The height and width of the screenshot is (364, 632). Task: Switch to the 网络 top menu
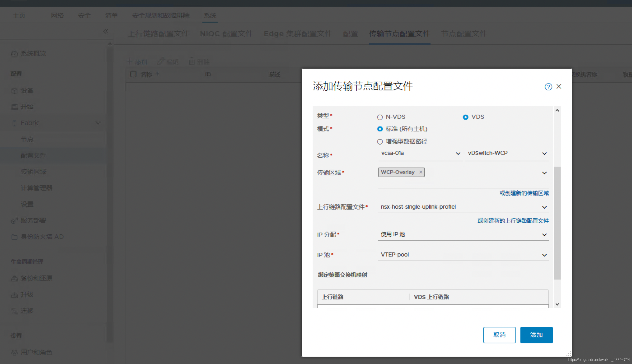57,16
